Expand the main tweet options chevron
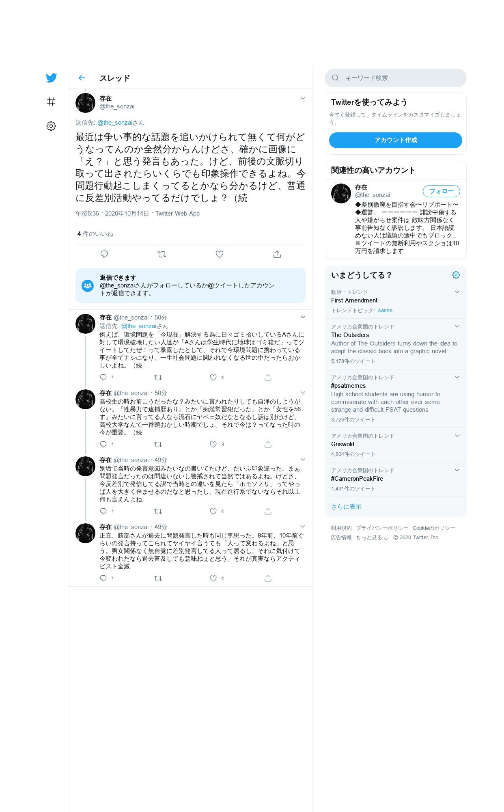The height and width of the screenshot is (812, 504). click(303, 98)
